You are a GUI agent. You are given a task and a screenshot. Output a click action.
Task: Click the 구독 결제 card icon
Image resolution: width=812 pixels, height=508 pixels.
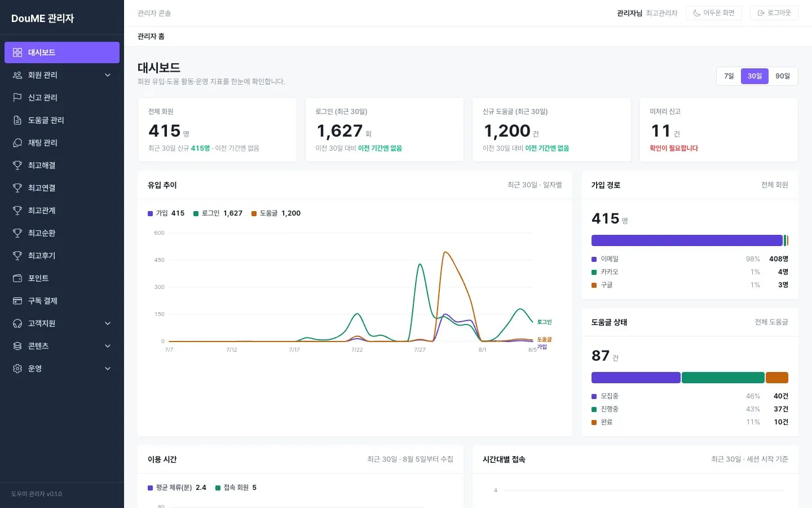coord(17,301)
